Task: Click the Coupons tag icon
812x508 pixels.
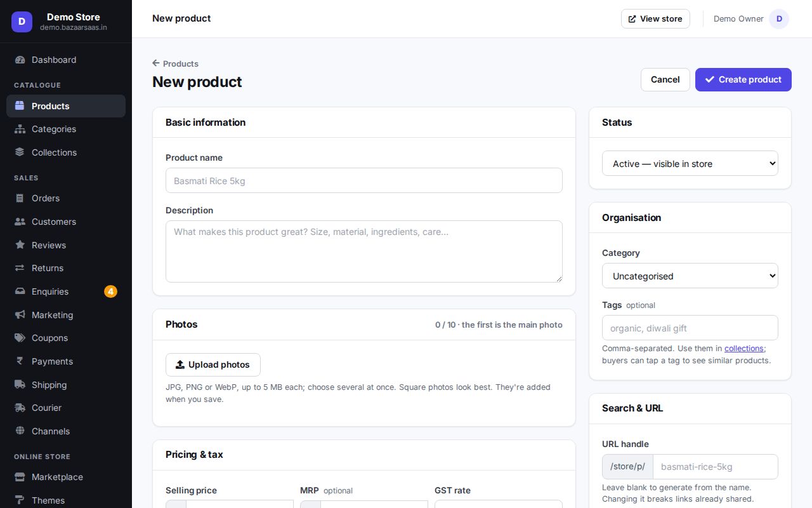Action: (x=20, y=338)
